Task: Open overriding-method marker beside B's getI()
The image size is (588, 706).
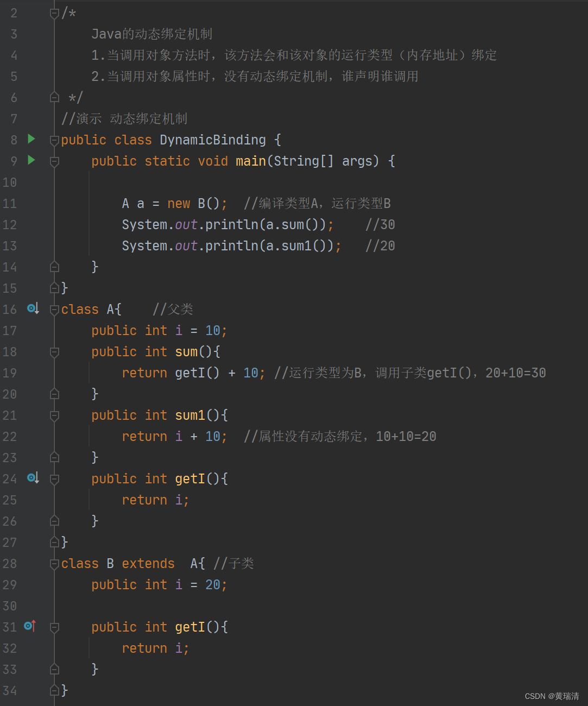Action: (30, 626)
